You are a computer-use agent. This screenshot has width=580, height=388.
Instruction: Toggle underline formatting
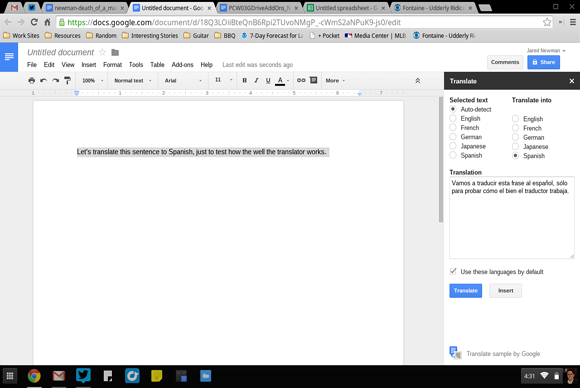[268, 80]
